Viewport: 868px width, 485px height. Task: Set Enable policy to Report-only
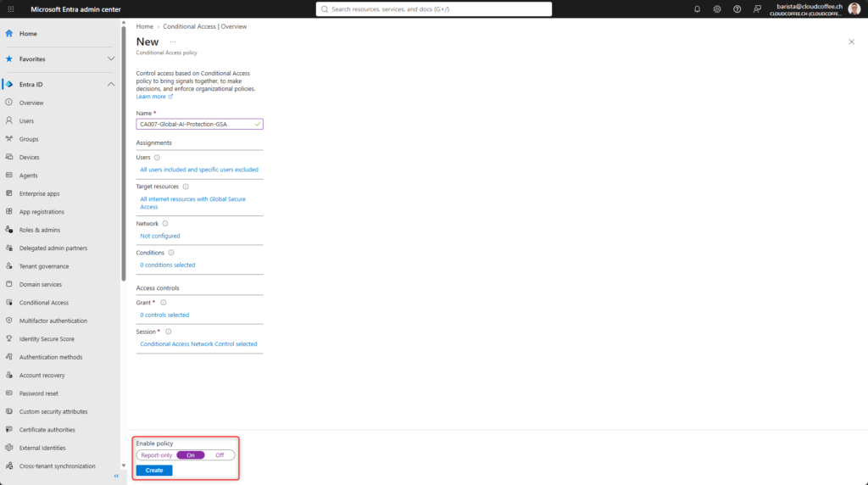point(157,455)
